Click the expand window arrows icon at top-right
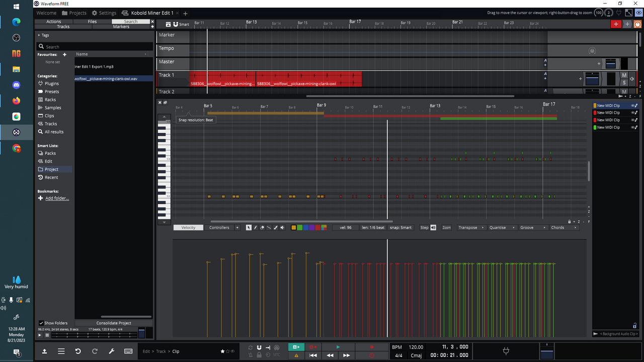This screenshot has width=644, height=362. [628, 13]
